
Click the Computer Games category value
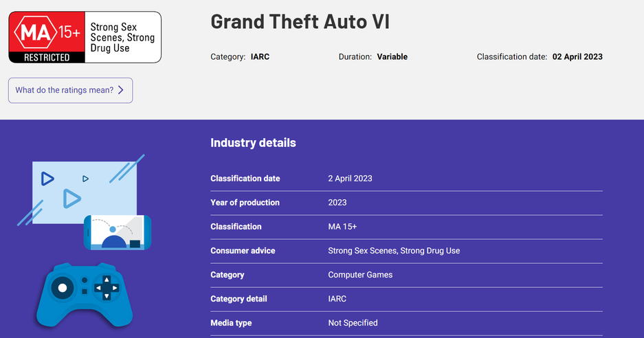pyautogui.click(x=360, y=275)
